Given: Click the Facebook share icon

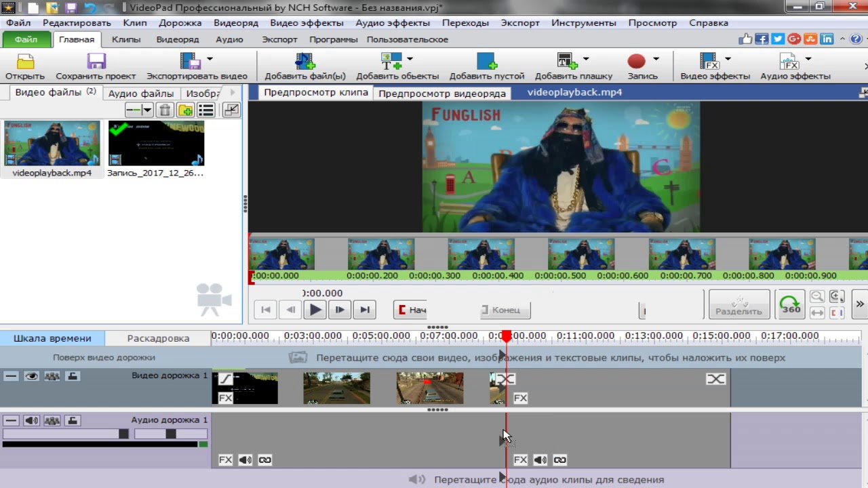Looking at the screenshot, I should (x=762, y=39).
